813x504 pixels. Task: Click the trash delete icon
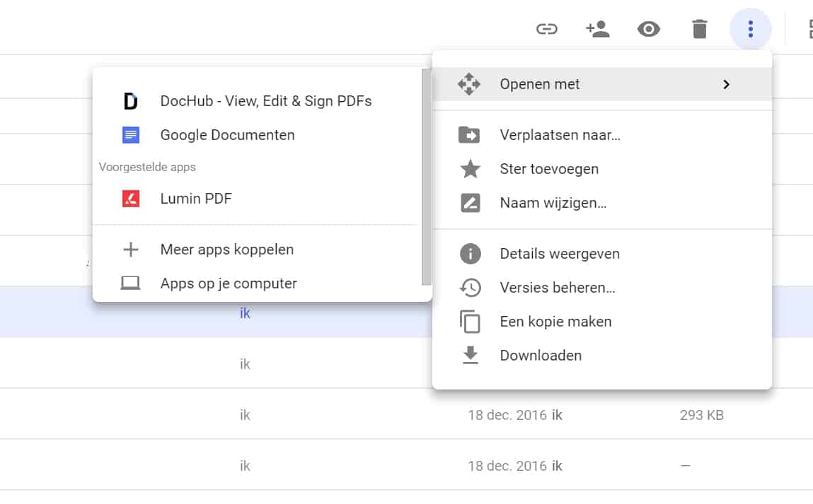click(699, 29)
